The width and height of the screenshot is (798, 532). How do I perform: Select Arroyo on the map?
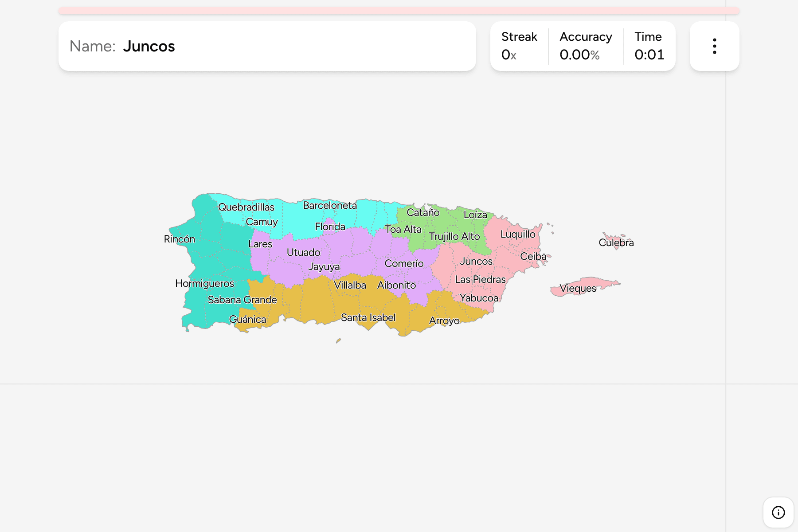tap(444, 321)
